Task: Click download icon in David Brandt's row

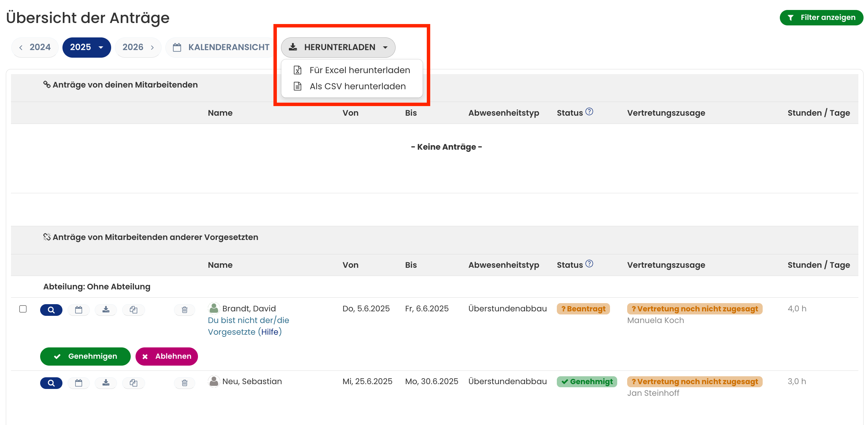Action: pyautogui.click(x=106, y=310)
